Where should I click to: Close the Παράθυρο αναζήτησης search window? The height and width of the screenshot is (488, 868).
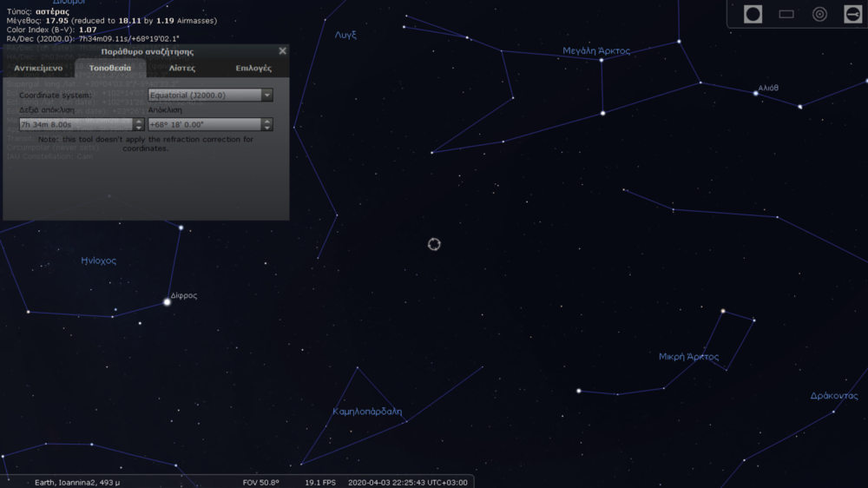click(282, 51)
